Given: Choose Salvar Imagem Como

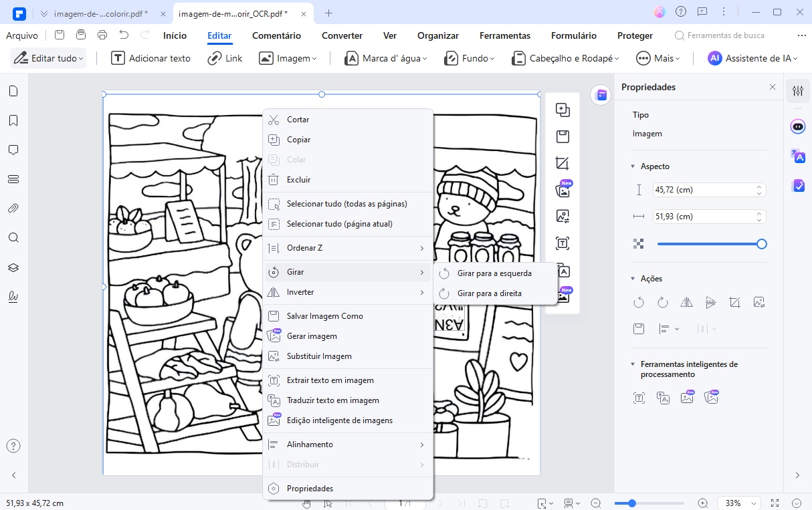Looking at the screenshot, I should coord(348,316).
